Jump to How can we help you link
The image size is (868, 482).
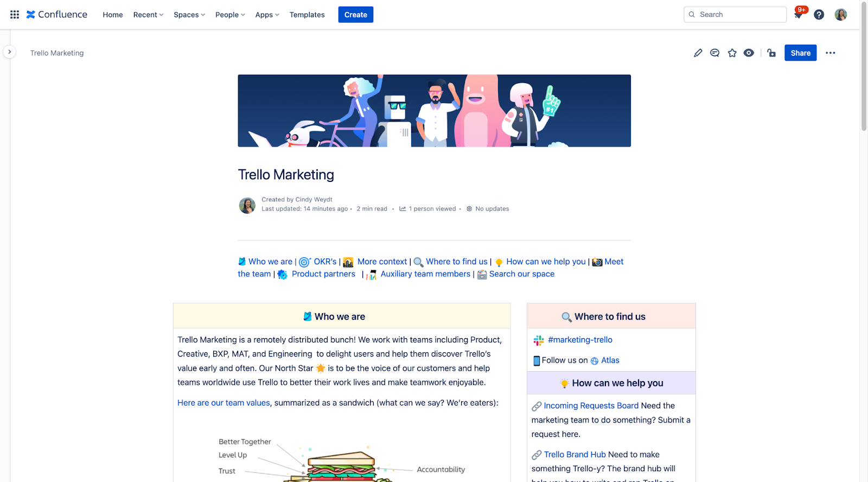click(546, 262)
